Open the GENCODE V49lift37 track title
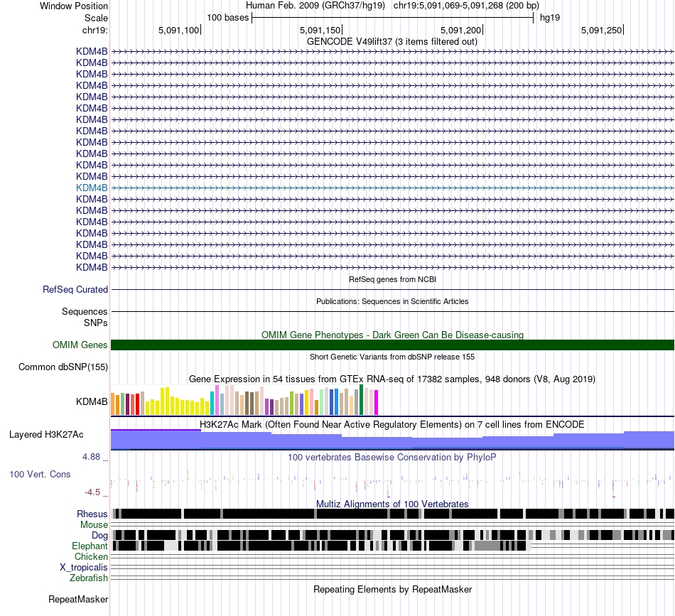675x616 pixels. [x=391, y=42]
